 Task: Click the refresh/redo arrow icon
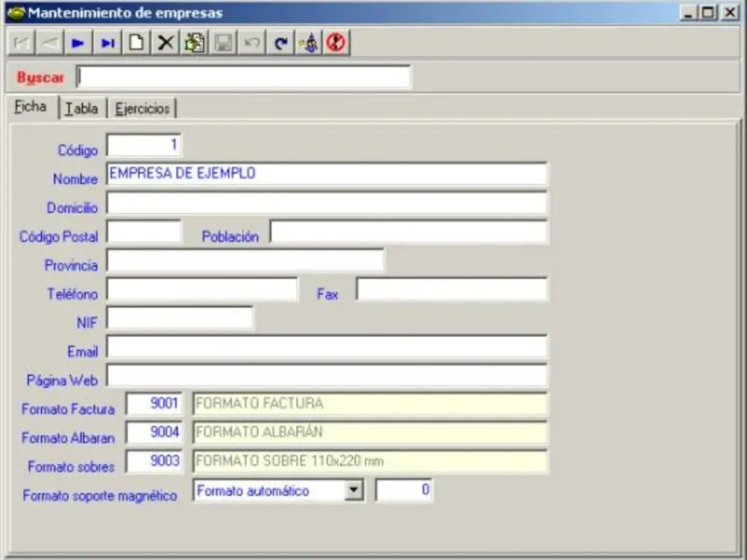point(280,43)
